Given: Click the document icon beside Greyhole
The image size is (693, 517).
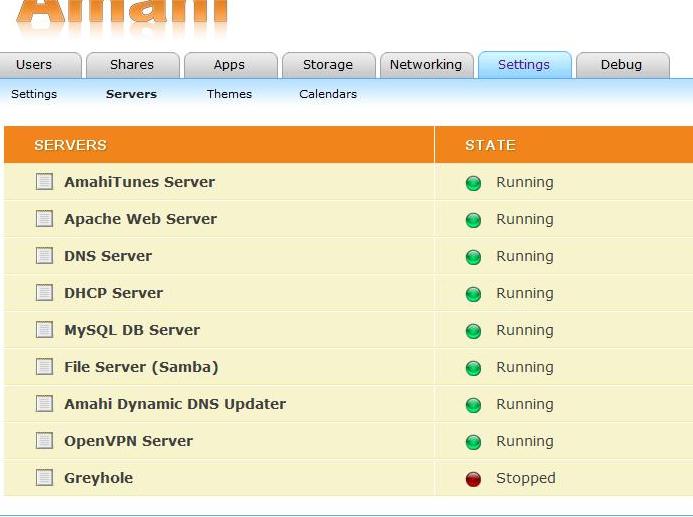Looking at the screenshot, I should [x=44, y=478].
